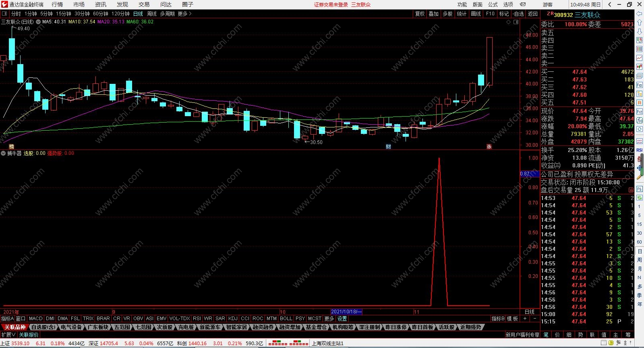Open the line trend chart sidebar icon
The image size is (644, 348).
click(639, 58)
